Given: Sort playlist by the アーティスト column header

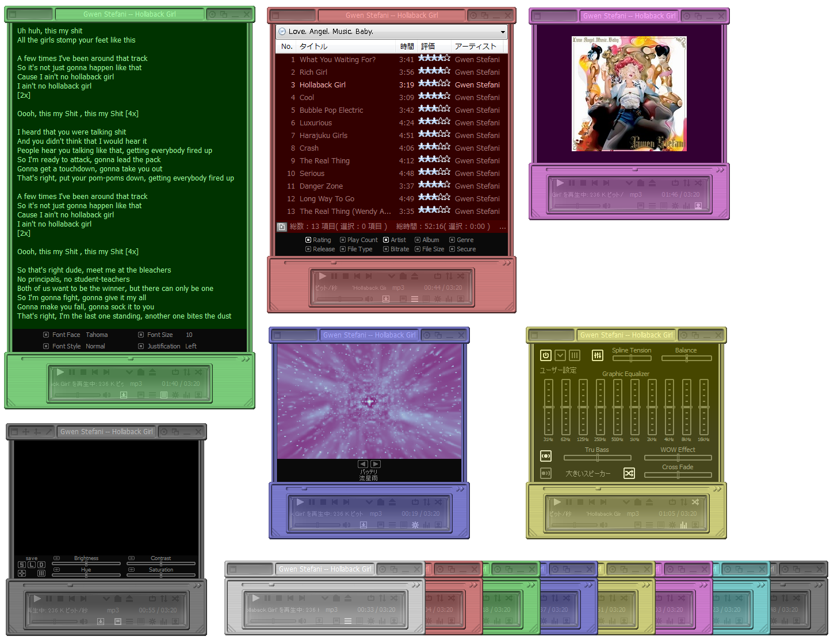Looking at the screenshot, I should point(477,46).
